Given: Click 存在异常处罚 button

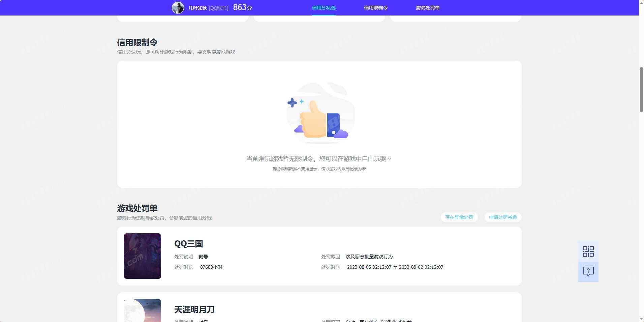Looking at the screenshot, I should [459, 217].
